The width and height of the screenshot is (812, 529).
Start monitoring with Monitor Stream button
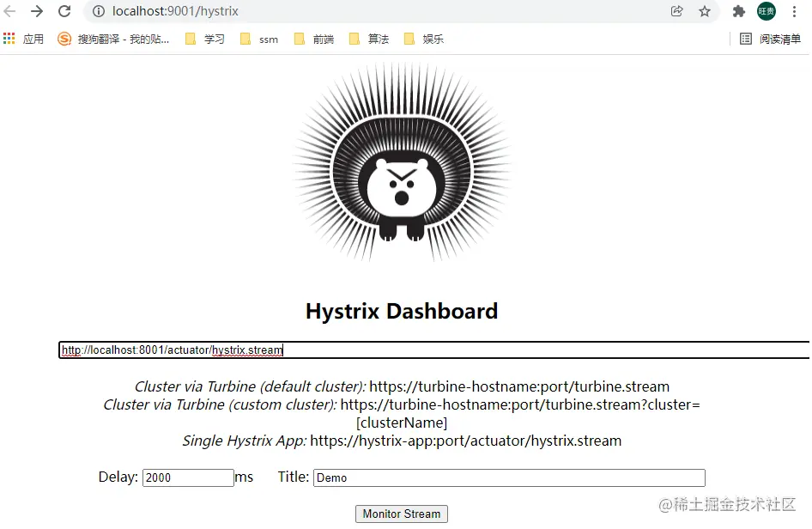[x=402, y=514]
